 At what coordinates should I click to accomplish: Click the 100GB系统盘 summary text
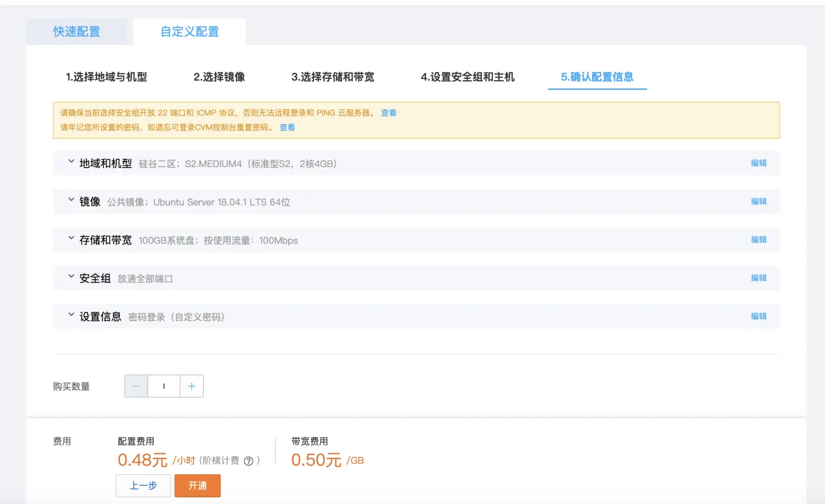coord(218,241)
